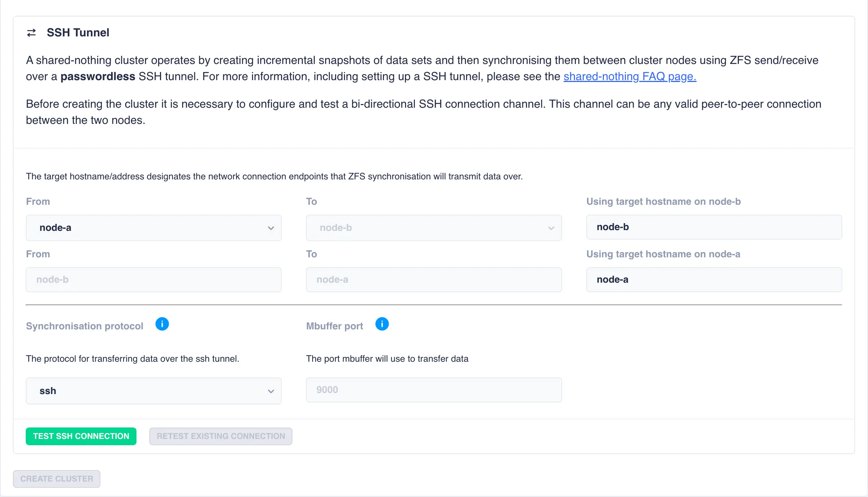Show info for Synchronisation protocol
This screenshot has height=497, width=868.
point(162,324)
